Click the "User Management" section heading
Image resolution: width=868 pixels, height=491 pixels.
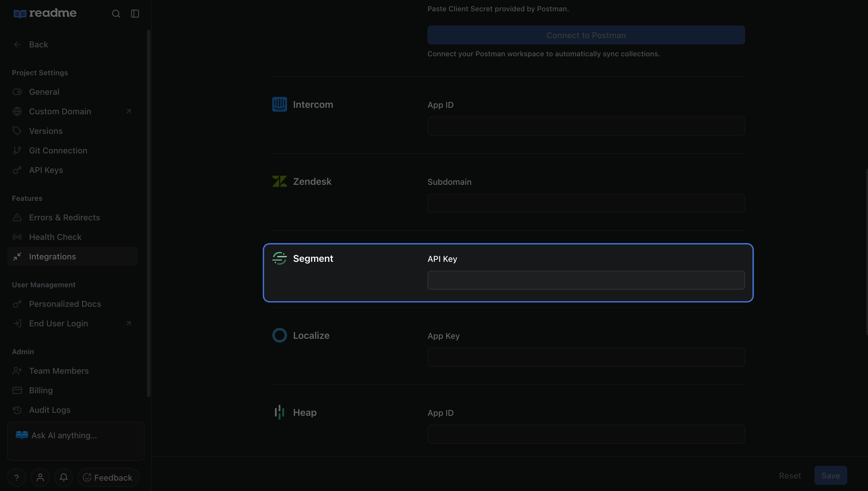tap(44, 285)
